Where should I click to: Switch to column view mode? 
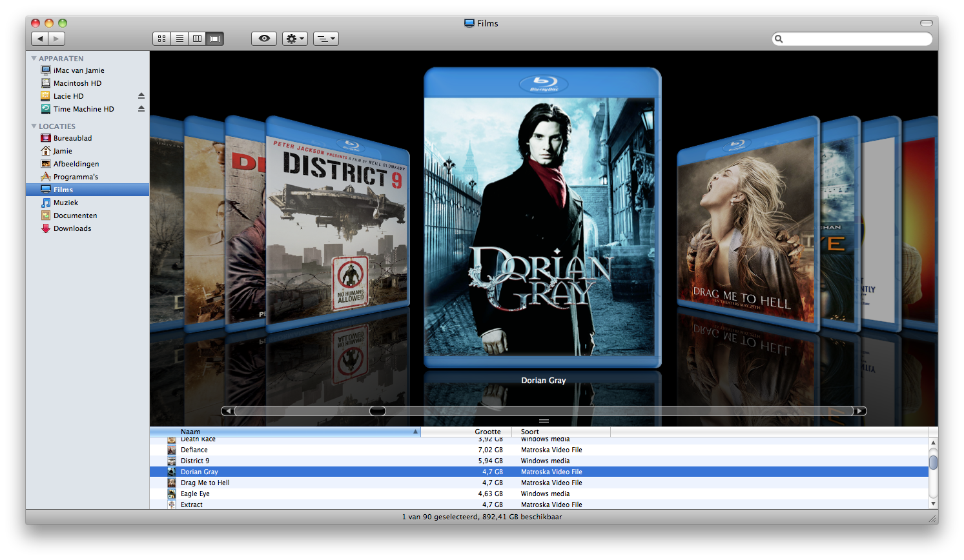pyautogui.click(x=197, y=39)
